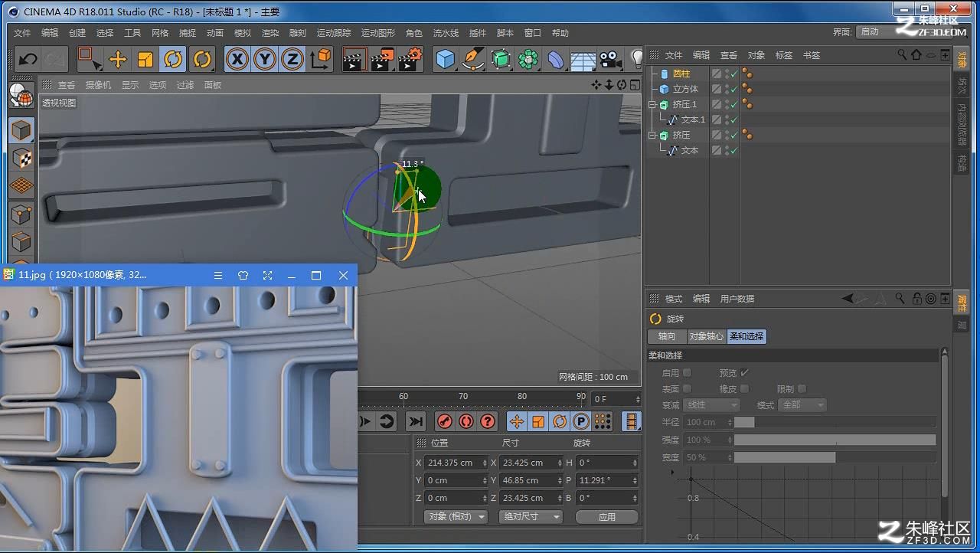This screenshot has width=980, height=553.
Task: Toggle parameter keyframing P button
Action: tap(581, 421)
